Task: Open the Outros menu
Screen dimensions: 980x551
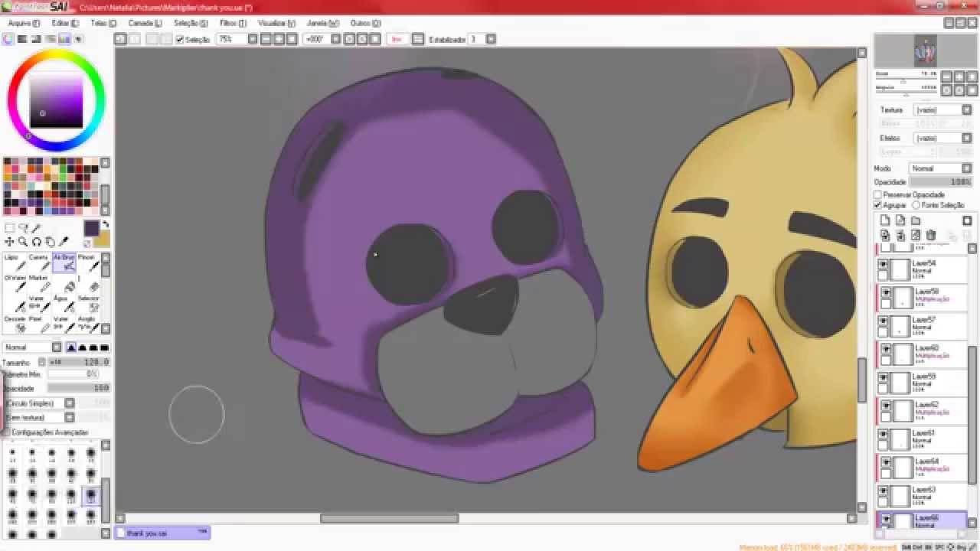Action: click(365, 24)
